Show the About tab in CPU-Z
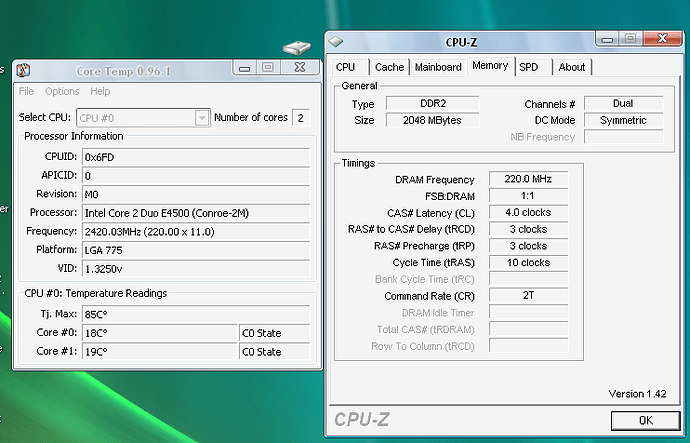Image resolution: width=690 pixels, height=443 pixels. [572, 67]
